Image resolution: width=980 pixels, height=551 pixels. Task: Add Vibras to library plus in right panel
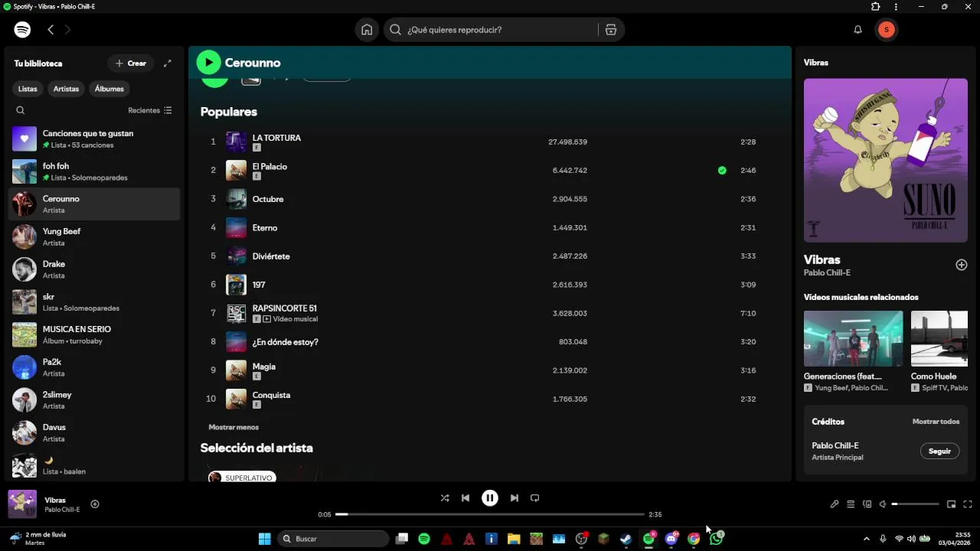pyautogui.click(x=962, y=265)
